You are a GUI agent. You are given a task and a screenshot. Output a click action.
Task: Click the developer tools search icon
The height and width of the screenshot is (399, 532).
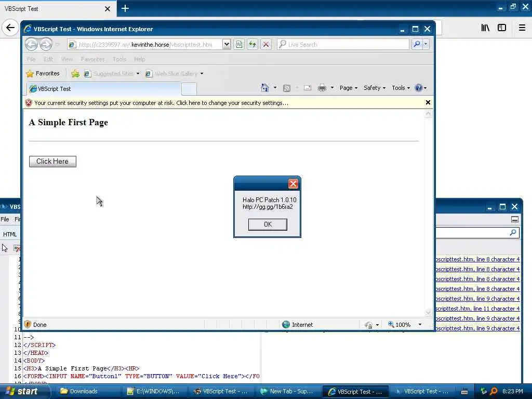coord(513,232)
